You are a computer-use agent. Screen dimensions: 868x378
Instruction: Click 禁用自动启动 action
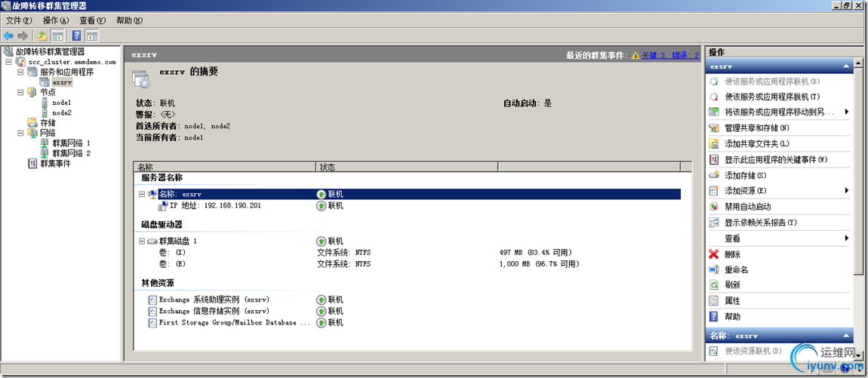[748, 207]
